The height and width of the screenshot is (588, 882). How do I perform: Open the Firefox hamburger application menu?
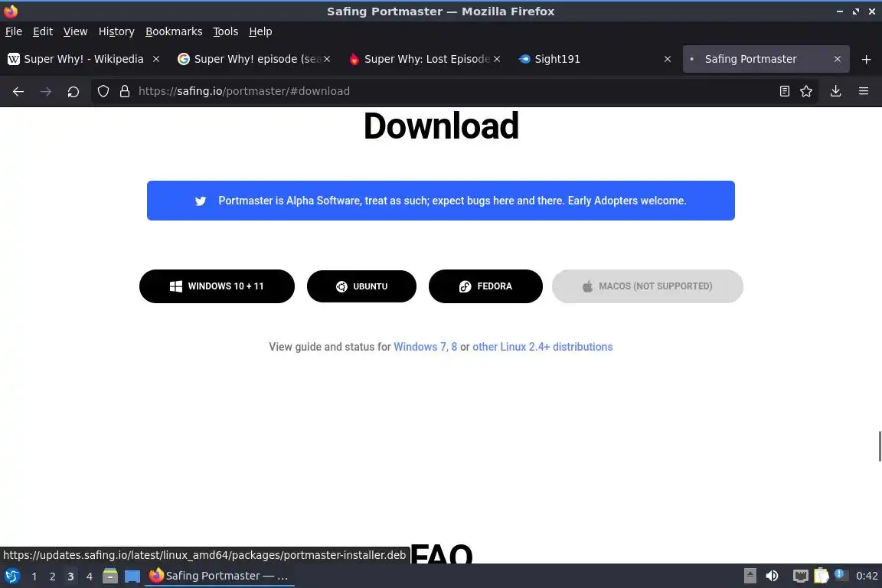click(x=864, y=91)
